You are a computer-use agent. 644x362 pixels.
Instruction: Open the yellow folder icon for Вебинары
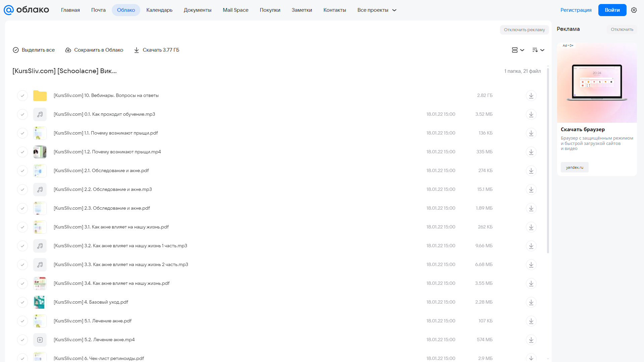(x=40, y=96)
